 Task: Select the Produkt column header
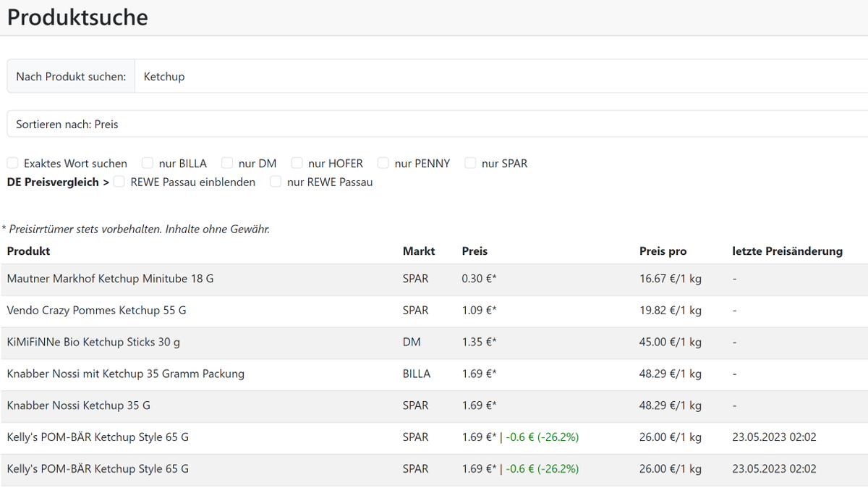(28, 251)
